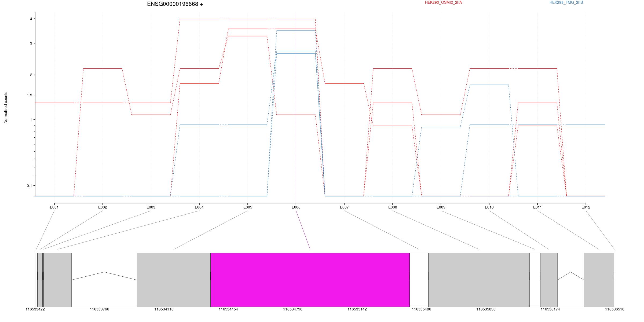Image resolution: width=644 pixels, height=322 pixels.
Task: Click the E003 exon axis label
Action: point(151,207)
